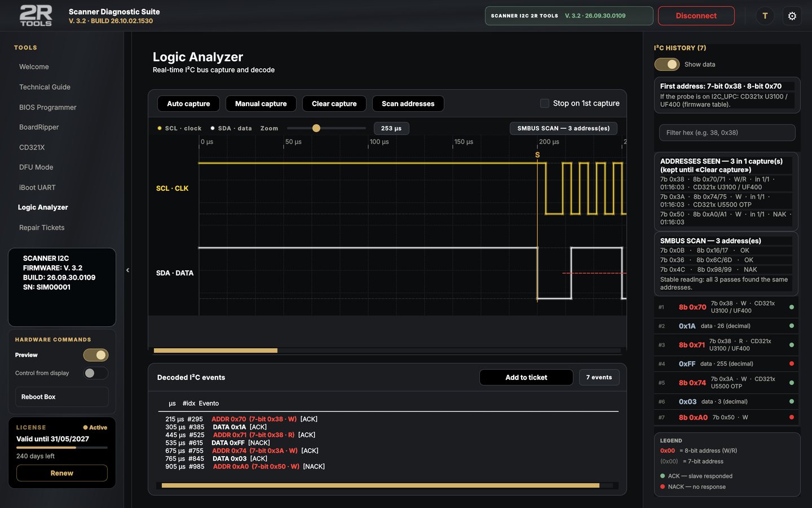Screen dimensions: 812x508
Task: Click the scanner version status badge
Action: click(569, 16)
